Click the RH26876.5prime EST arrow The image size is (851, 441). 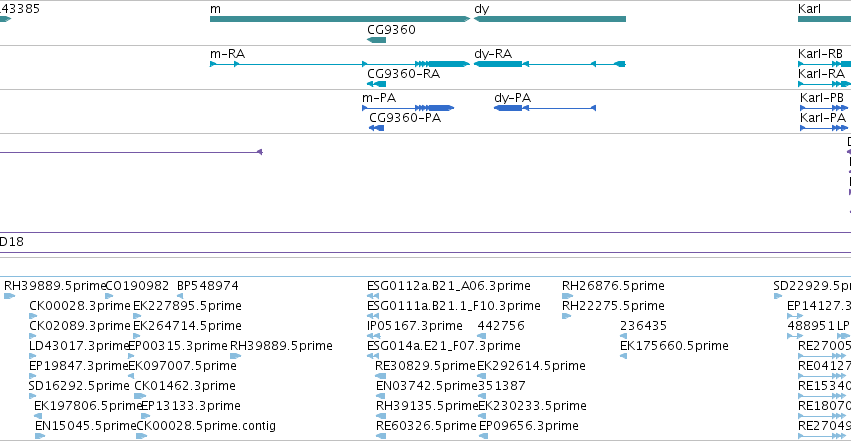coord(567,296)
